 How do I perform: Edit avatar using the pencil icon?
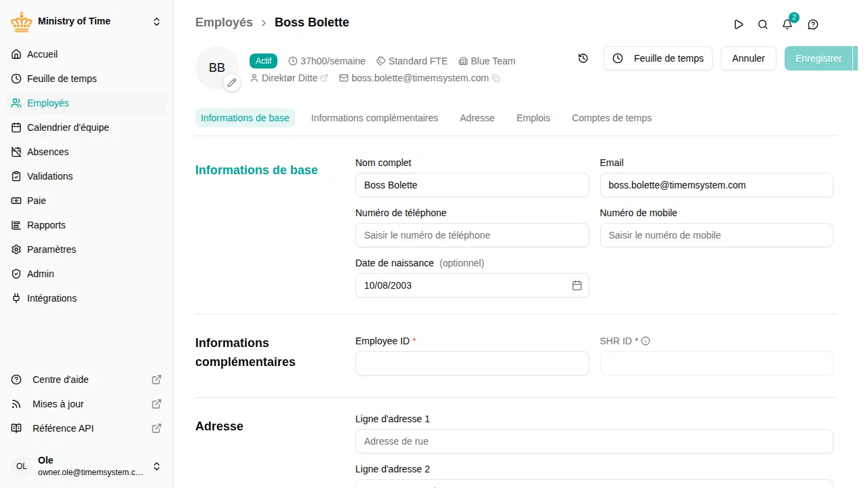232,83
